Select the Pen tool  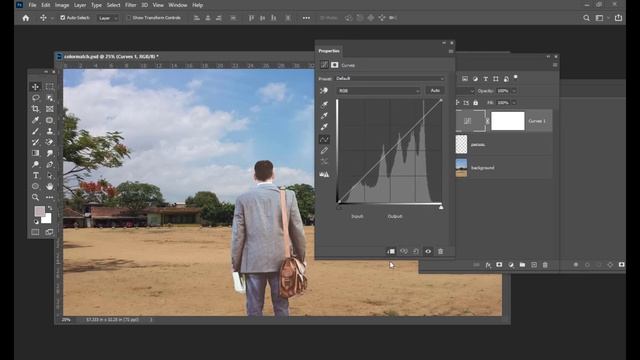49,164
